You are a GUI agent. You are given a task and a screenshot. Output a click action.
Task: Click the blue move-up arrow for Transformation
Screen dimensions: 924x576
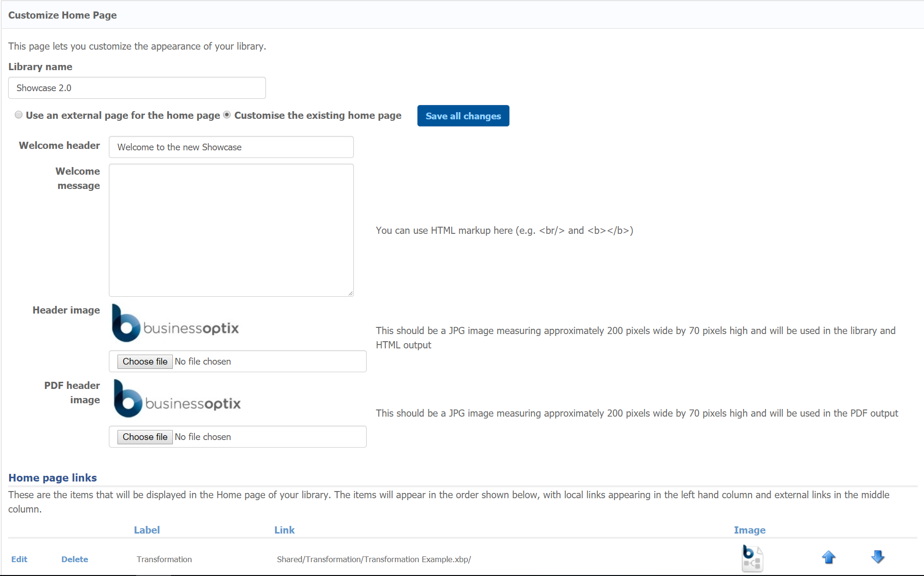point(828,557)
